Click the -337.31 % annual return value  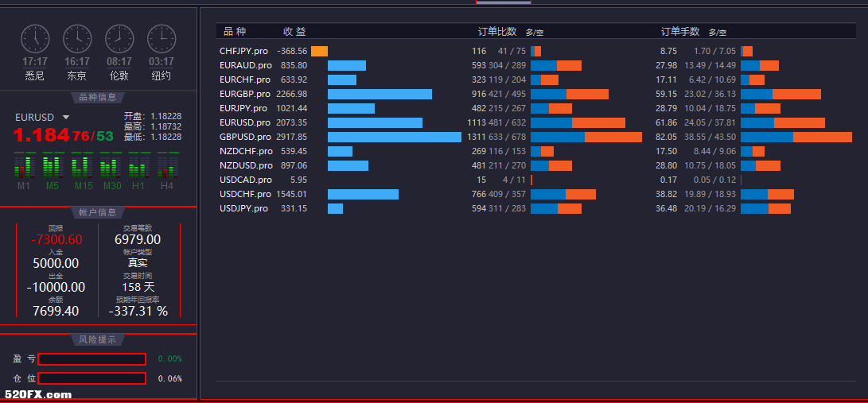click(x=138, y=312)
